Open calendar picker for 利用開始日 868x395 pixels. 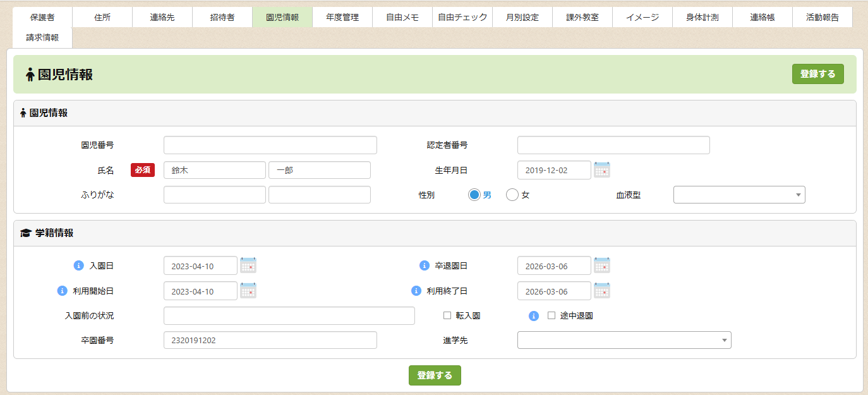248,291
